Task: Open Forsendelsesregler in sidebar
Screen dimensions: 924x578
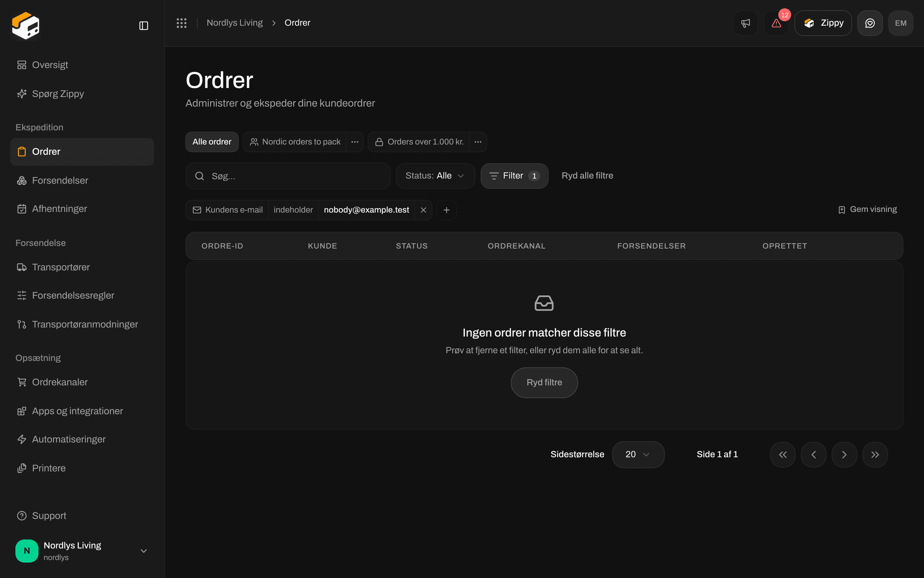Action: [x=82, y=295]
